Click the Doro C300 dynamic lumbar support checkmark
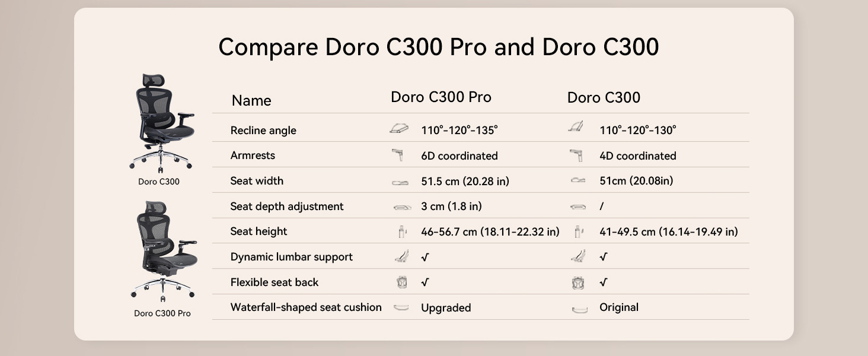This screenshot has height=356, width=868. pyautogui.click(x=603, y=258)
